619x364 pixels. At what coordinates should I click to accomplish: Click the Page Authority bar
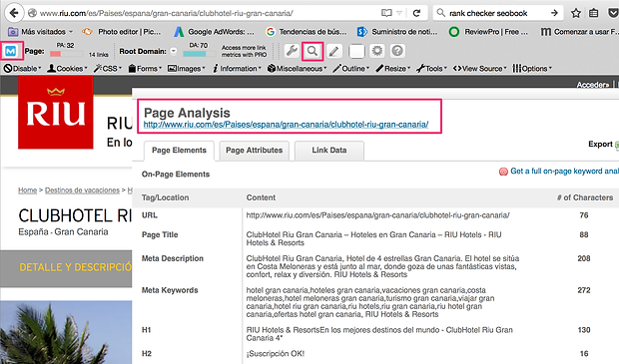point(66,54)
